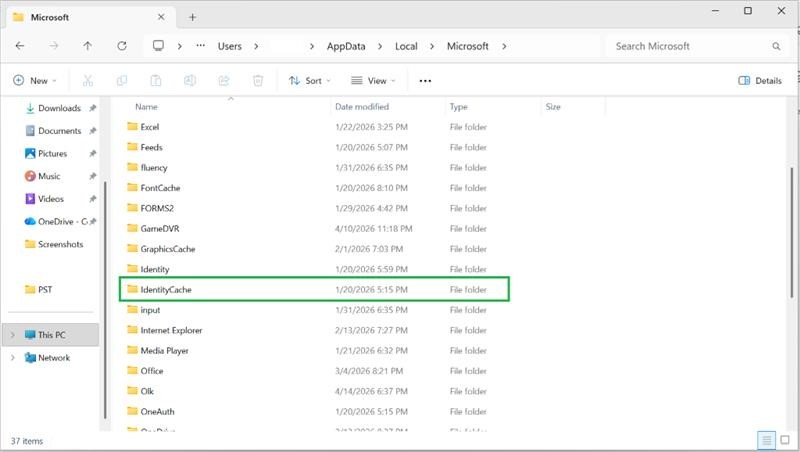Viewport: 800px width, 452px height.
Task: Unpin icon next to Downloads
Action: click(x=92, y=108)
